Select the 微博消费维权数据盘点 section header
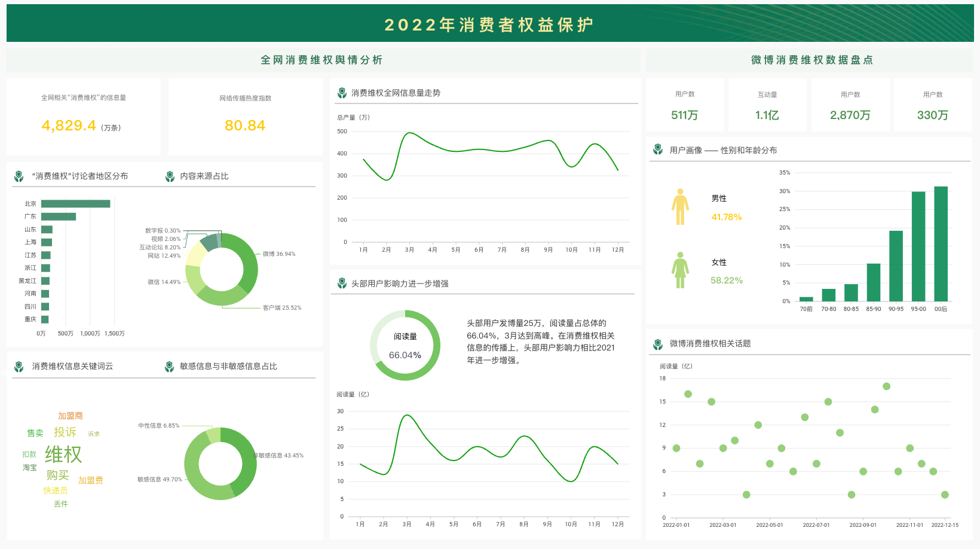 (x=811, y=60)
